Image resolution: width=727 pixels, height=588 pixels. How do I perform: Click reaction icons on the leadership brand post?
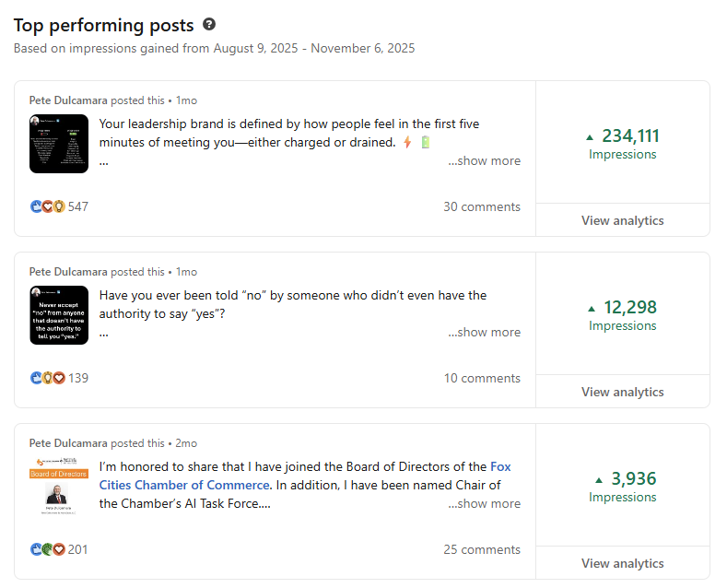point(48,206)
